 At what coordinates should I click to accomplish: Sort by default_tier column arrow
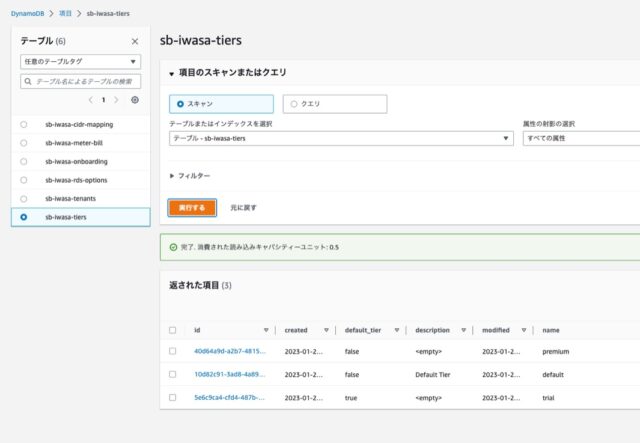397,330
